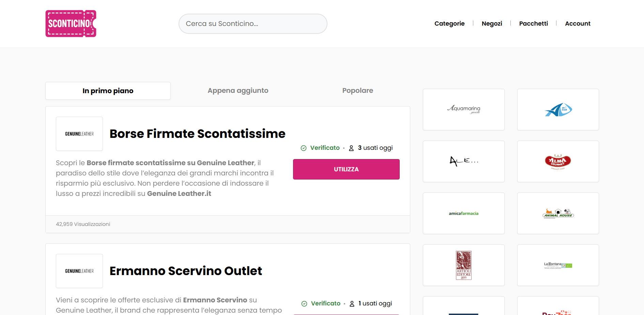
Task: Open the Categorie menu
Action: click(449, 24)
